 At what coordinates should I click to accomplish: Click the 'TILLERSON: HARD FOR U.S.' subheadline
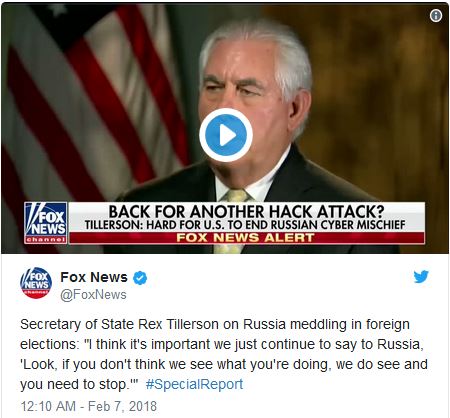tap(245, 225)
